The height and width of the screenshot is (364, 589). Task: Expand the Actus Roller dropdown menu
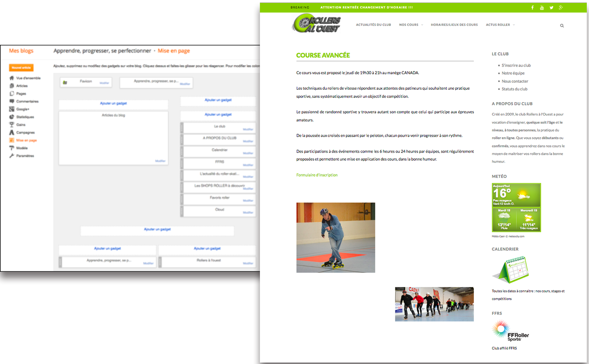coord(500,25)
